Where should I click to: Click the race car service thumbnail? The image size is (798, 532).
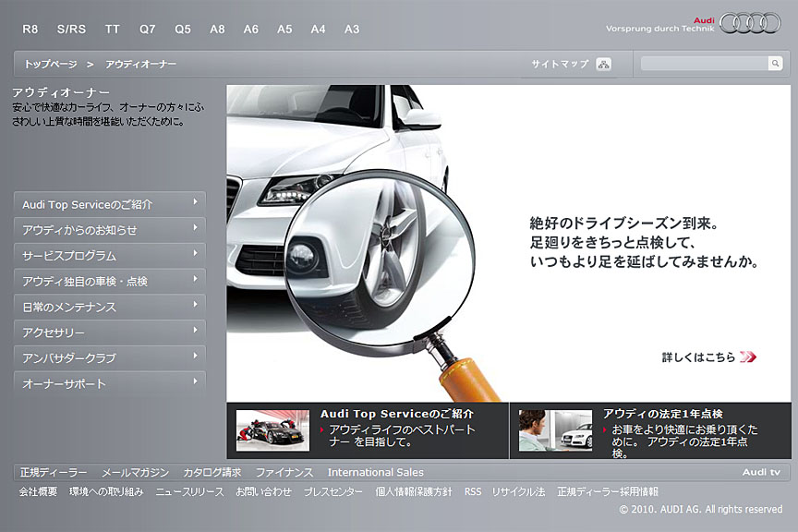click(272, 430)
